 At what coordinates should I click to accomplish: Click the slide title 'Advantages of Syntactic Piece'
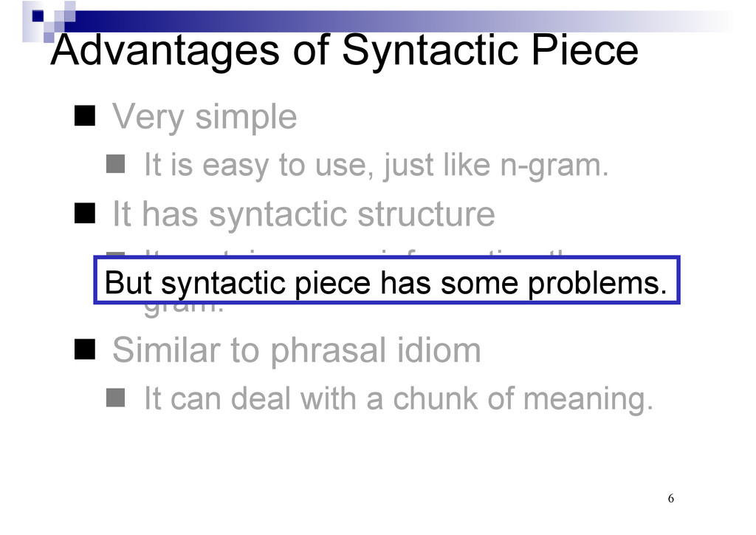[x=344, y=51]
